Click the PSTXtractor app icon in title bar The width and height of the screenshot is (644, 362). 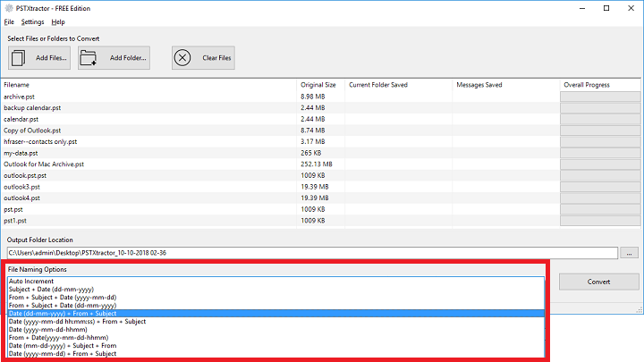coord(9,8)
